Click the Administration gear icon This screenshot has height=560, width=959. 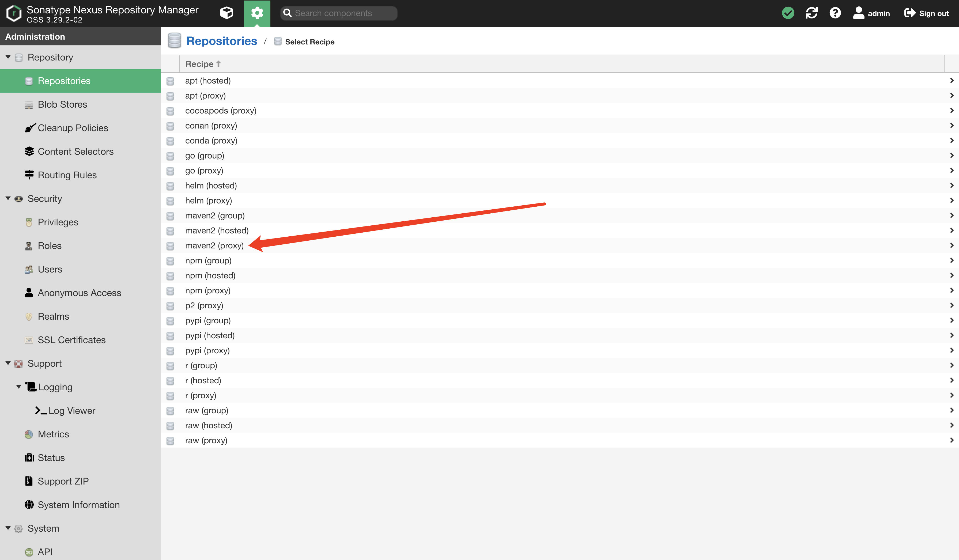(257, 13)
